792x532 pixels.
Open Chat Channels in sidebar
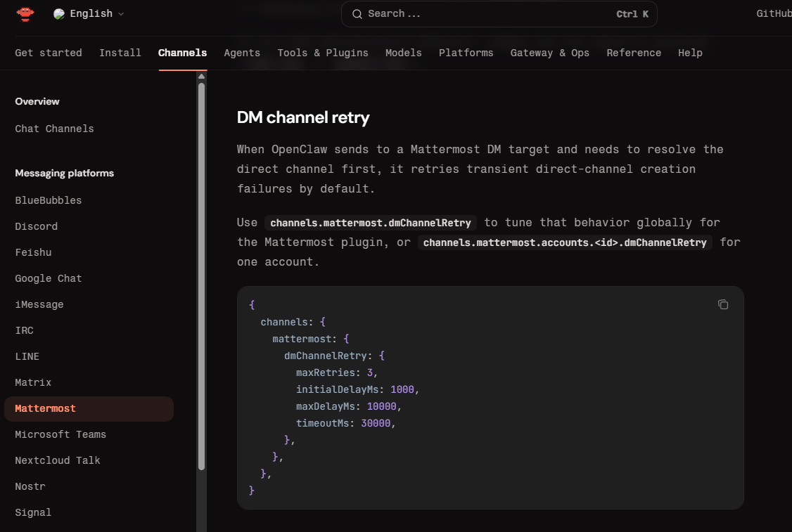55,129
